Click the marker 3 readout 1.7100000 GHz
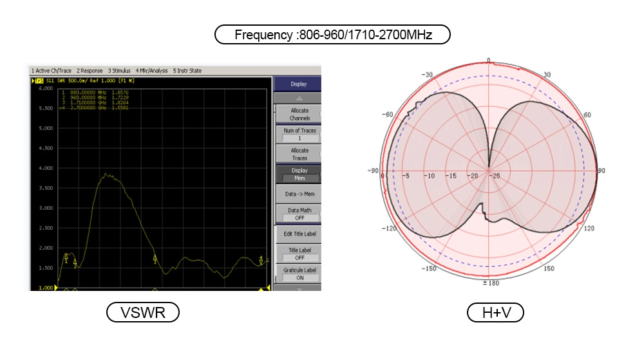 coord(95,103)
